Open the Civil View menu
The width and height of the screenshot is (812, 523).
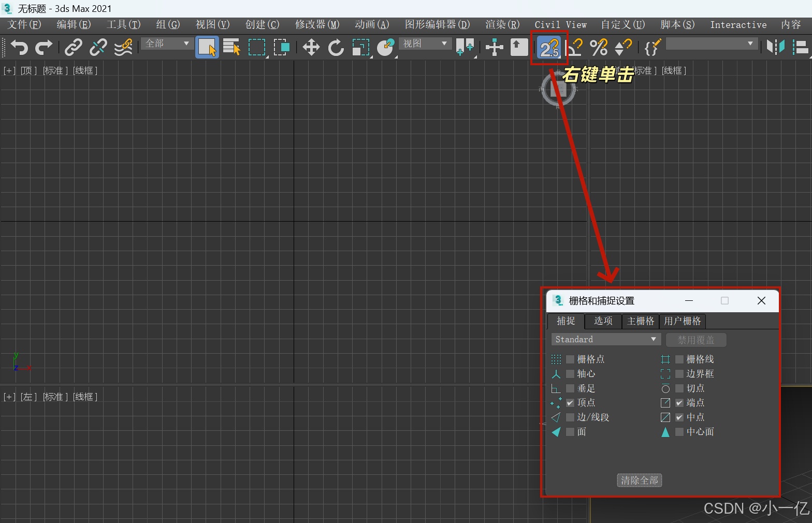click(x=560, y=24)
